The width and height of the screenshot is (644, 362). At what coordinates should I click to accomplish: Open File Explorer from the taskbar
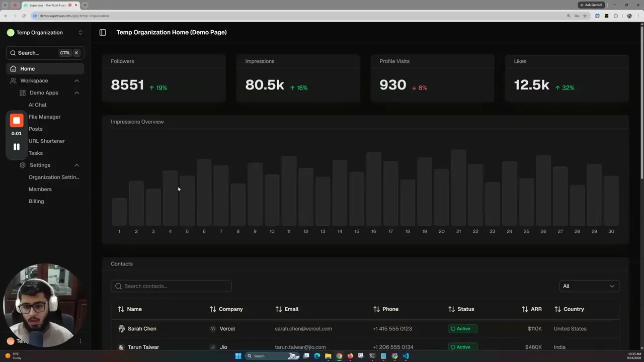[x=328, y=356]
